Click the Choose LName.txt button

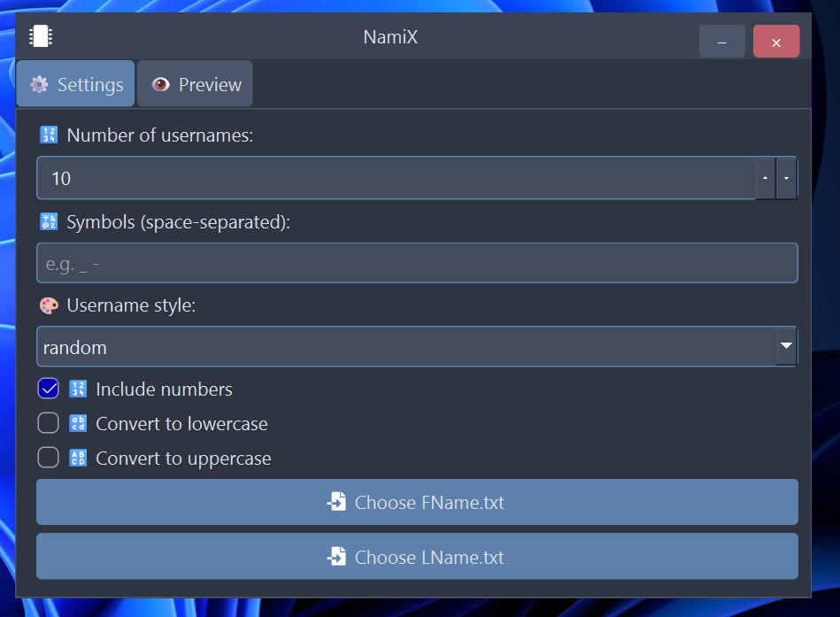417,557
